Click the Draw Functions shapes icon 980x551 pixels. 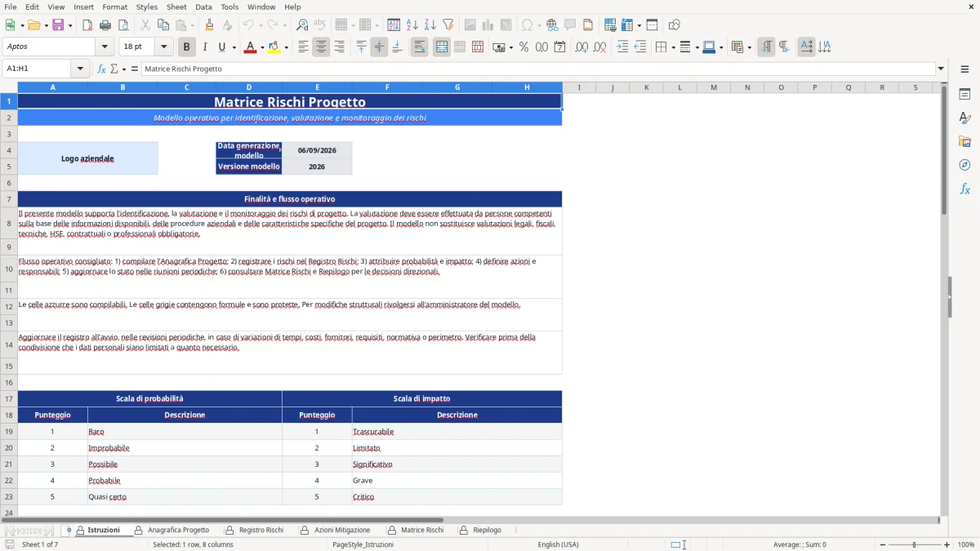675,25
